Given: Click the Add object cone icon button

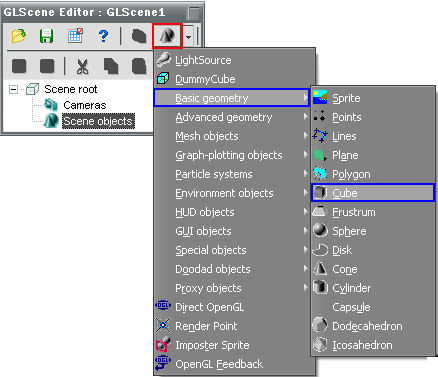Looking at the screenshot, I should tap(167, 35).
